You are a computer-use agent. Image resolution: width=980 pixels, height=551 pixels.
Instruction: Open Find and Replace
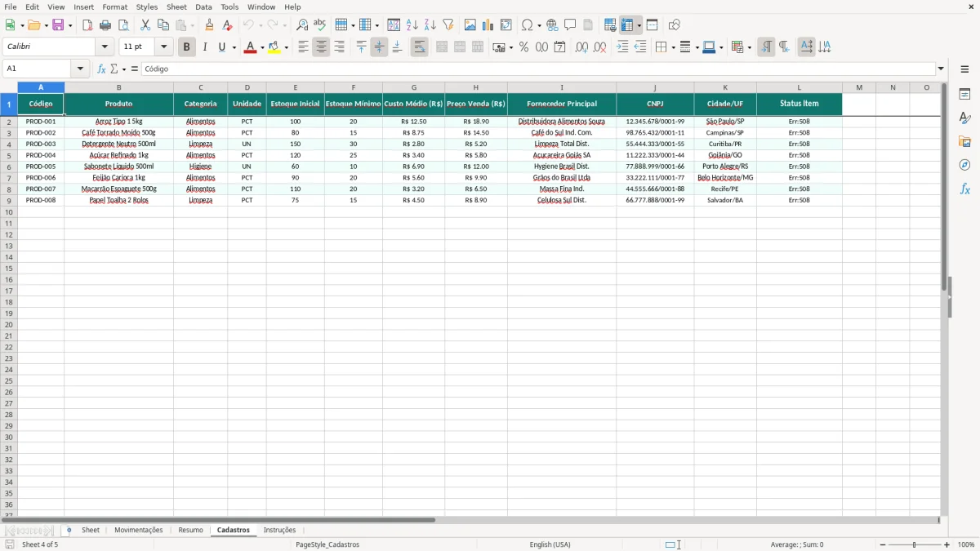(x=302, y=25)
